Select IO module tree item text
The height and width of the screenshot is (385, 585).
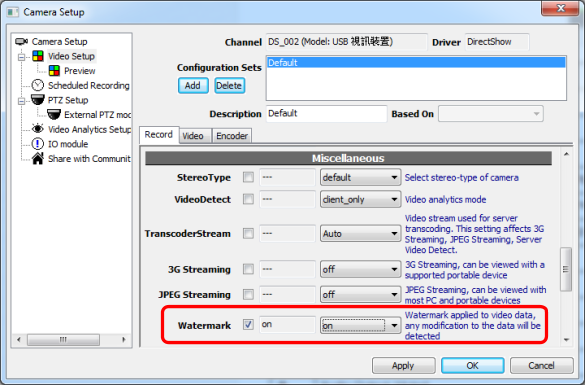(x=68, y=144)
